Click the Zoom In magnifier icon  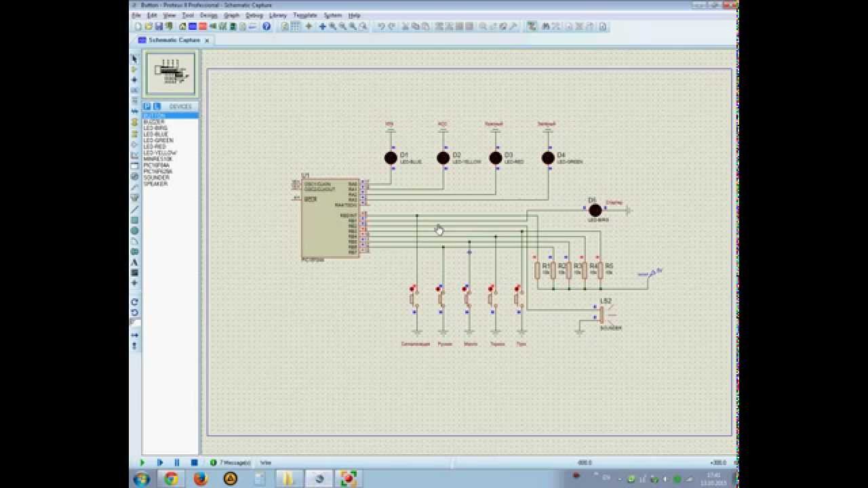(333, 26)
